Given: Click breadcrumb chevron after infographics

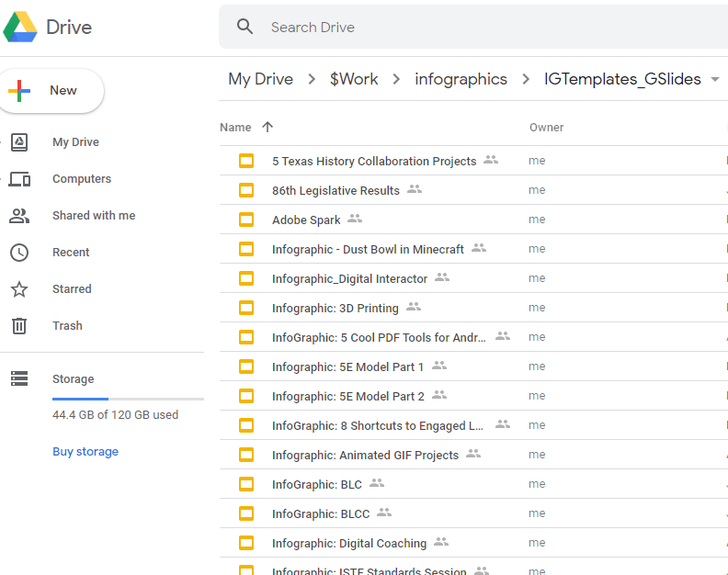Looking at the screenshot, I should click(526, 79).
